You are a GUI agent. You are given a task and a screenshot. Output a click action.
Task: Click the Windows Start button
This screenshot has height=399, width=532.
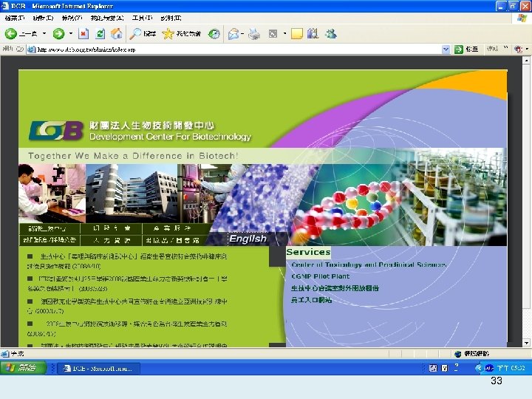pos(23,368)
